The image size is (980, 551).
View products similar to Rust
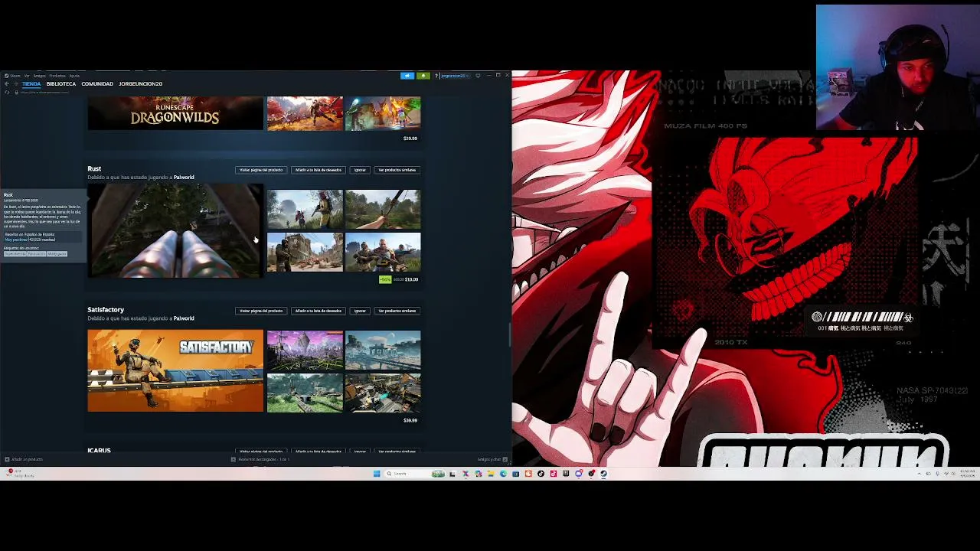(x=397, y=170)
